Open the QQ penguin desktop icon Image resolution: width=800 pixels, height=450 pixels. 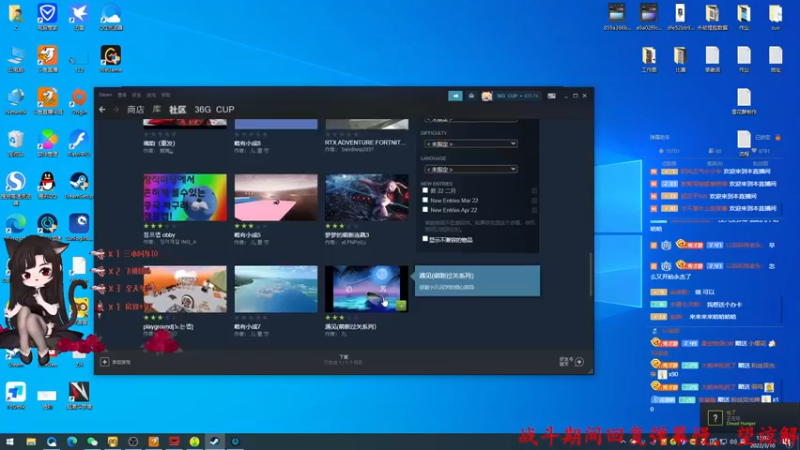(x=47, y=185)
